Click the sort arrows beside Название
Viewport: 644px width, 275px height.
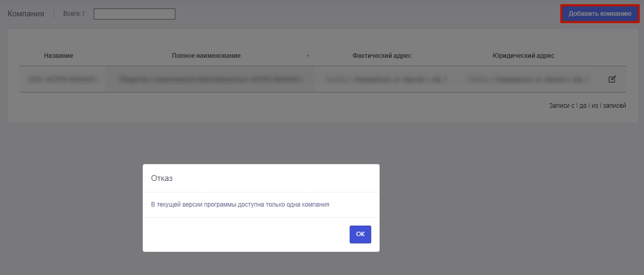98,56
